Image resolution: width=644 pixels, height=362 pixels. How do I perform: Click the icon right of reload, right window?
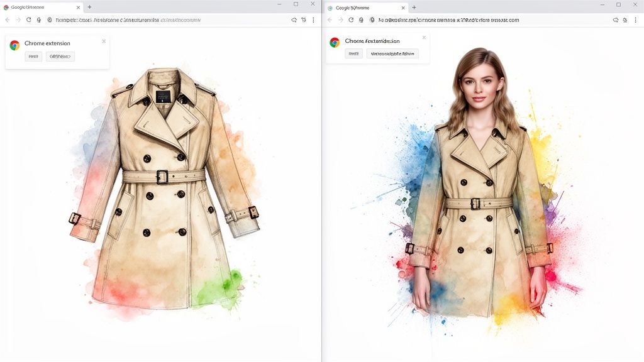tap(362, 19)
